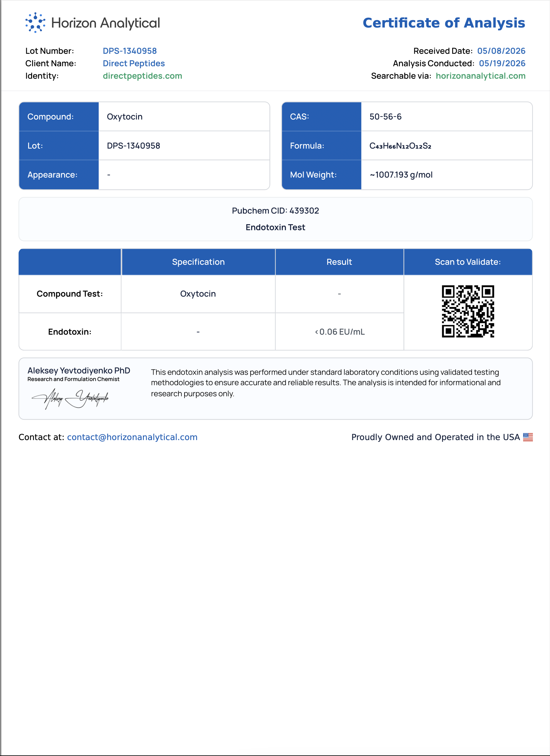The image size is (550, 756).
Task: Click the Received Date value 05/08/2026
Action: pos(501,51)
